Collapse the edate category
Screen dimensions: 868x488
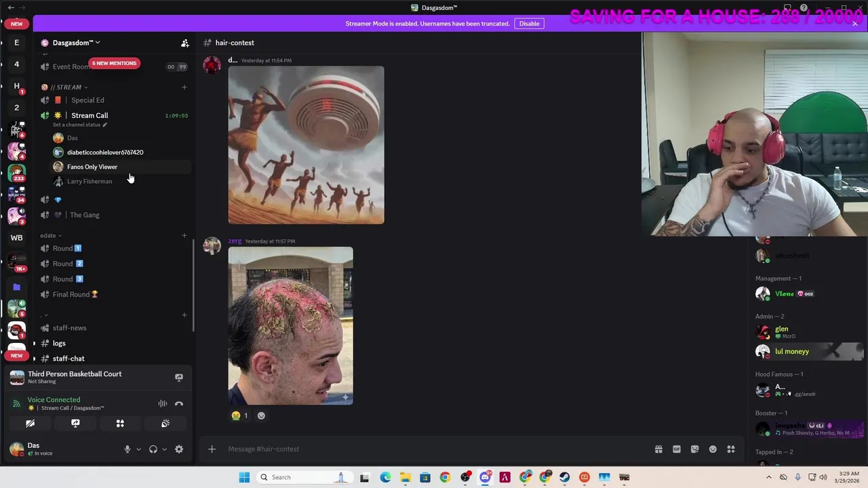[50, 236]
